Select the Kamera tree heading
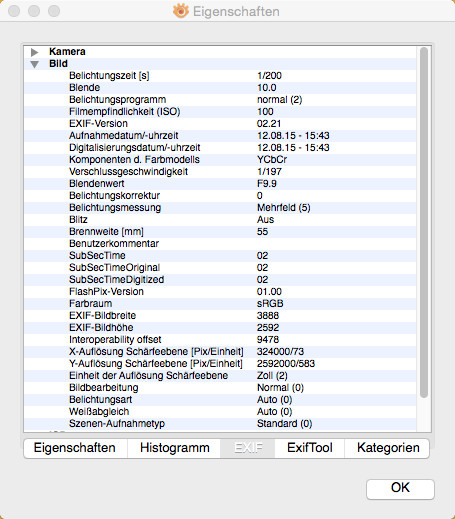 [67, 52]
